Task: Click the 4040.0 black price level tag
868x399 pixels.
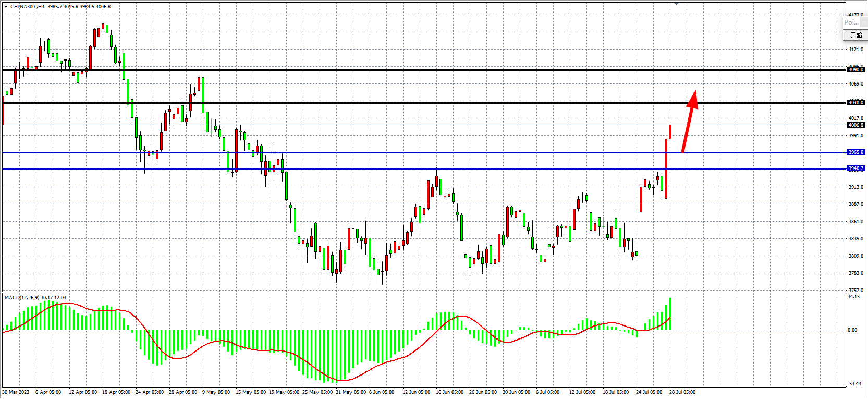Action: 855,103
